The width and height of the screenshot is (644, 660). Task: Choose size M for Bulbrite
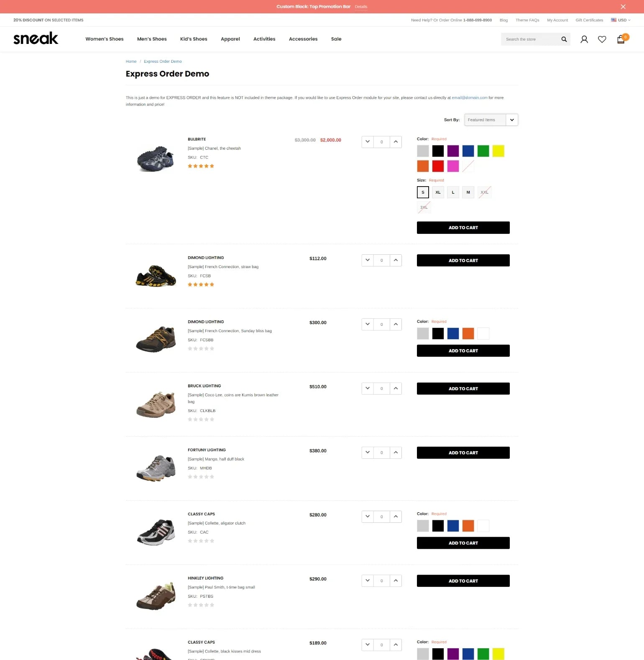468,192
